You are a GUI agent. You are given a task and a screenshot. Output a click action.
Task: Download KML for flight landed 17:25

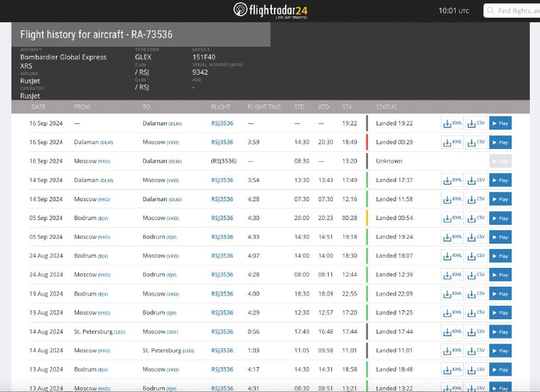coord(452,312)
